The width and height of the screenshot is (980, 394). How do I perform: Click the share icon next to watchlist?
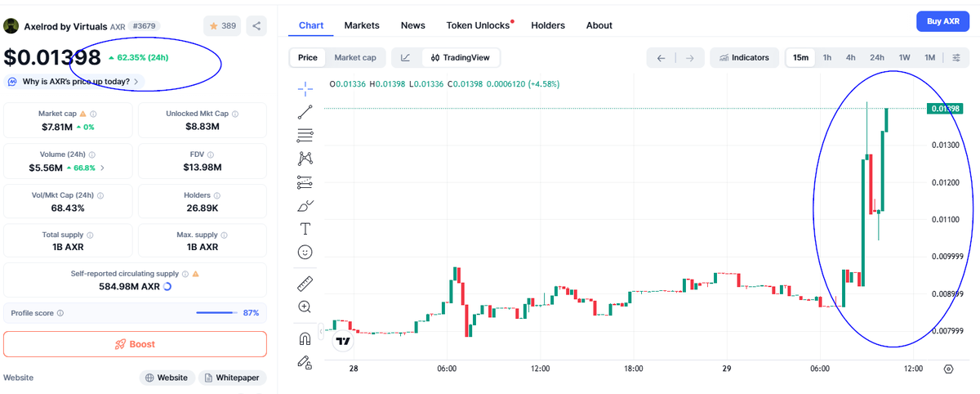point(256,26)
